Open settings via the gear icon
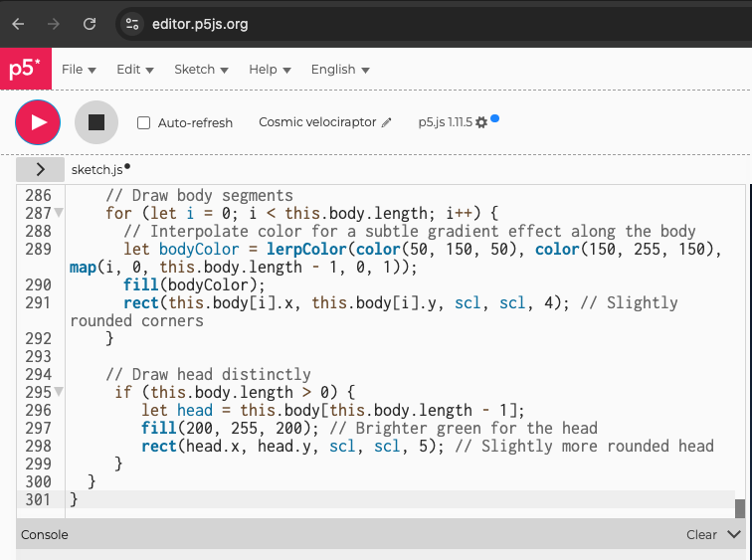Image resolution: width=752 pixels, height=560 pixels. tap(481, 122)
